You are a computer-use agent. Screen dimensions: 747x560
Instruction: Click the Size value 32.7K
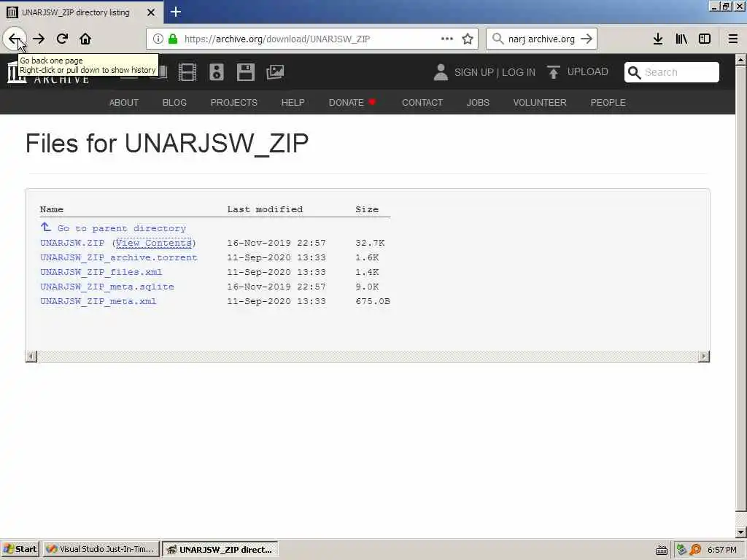[370, 243]
